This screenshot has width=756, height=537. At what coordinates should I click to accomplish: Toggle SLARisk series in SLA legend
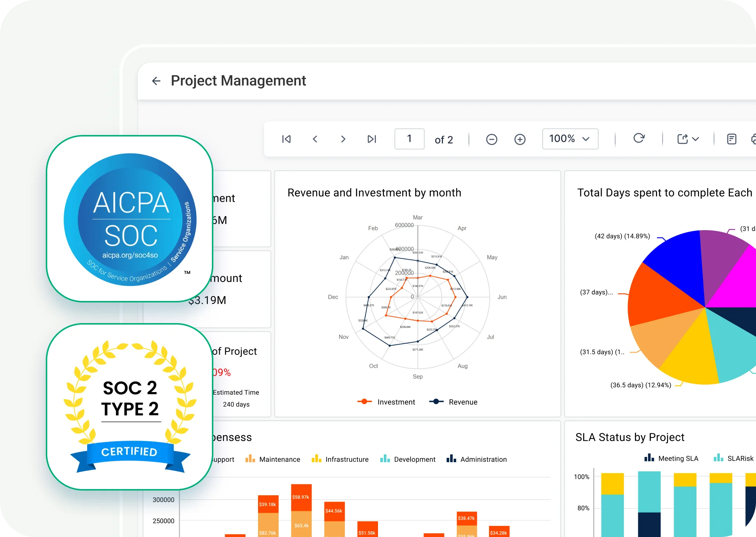click(733, 458)
